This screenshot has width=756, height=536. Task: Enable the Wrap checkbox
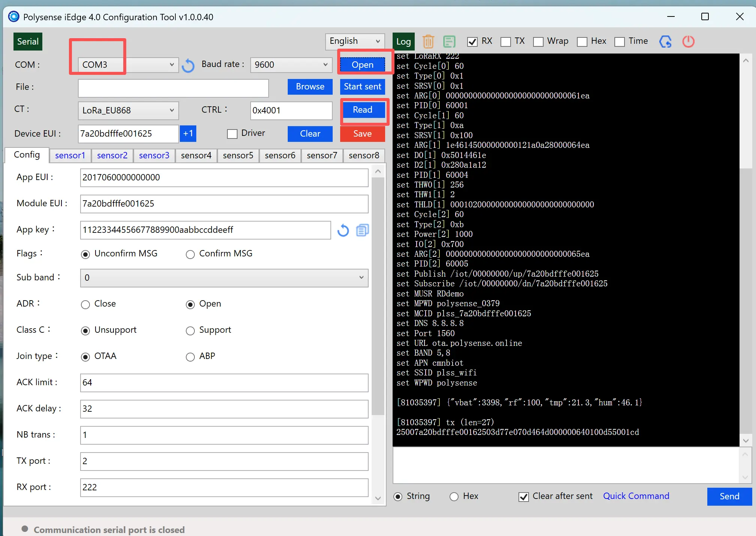(x=538, y=42)
